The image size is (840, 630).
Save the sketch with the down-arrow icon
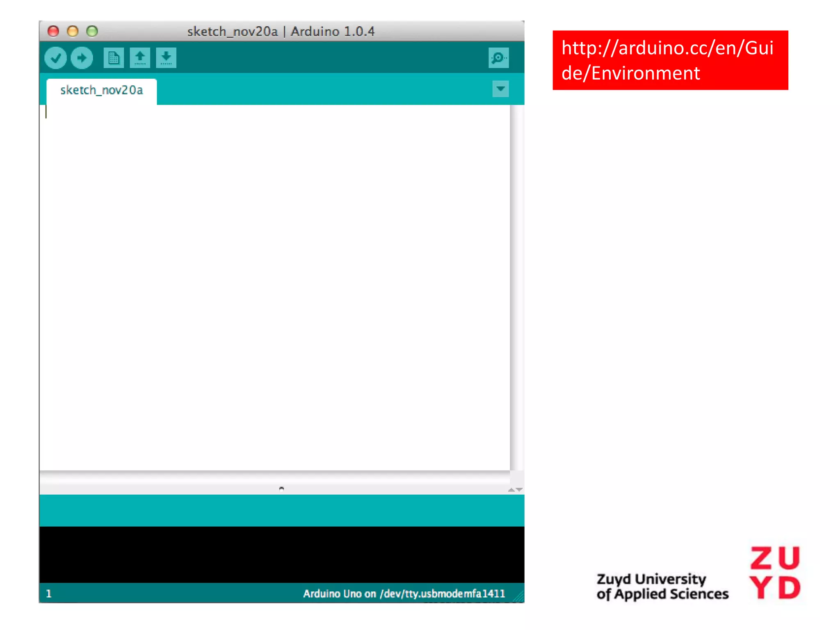166,58
